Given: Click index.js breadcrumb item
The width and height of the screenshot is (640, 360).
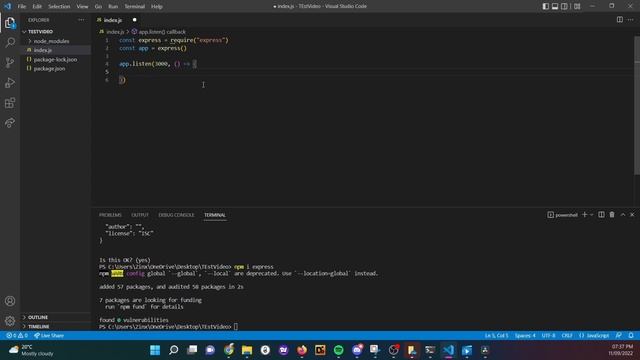Looking at the screenshot, I should (115, 31).
